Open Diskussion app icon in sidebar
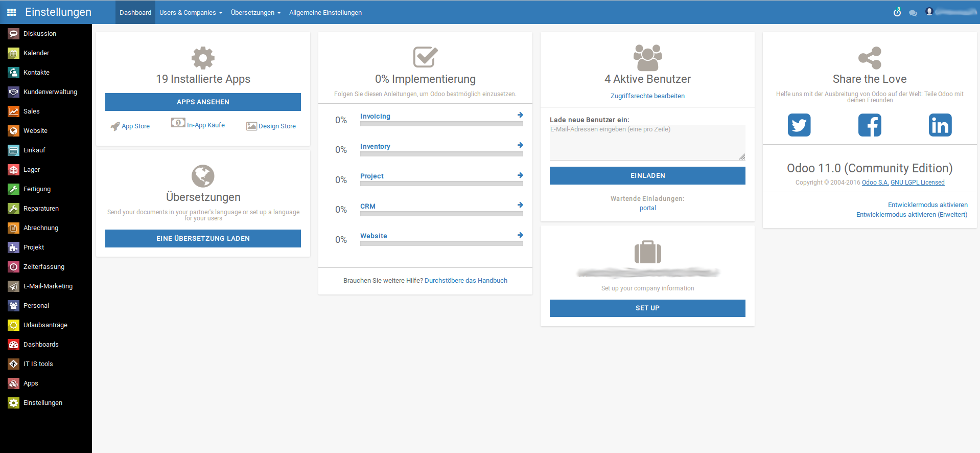 coord(14,34)
